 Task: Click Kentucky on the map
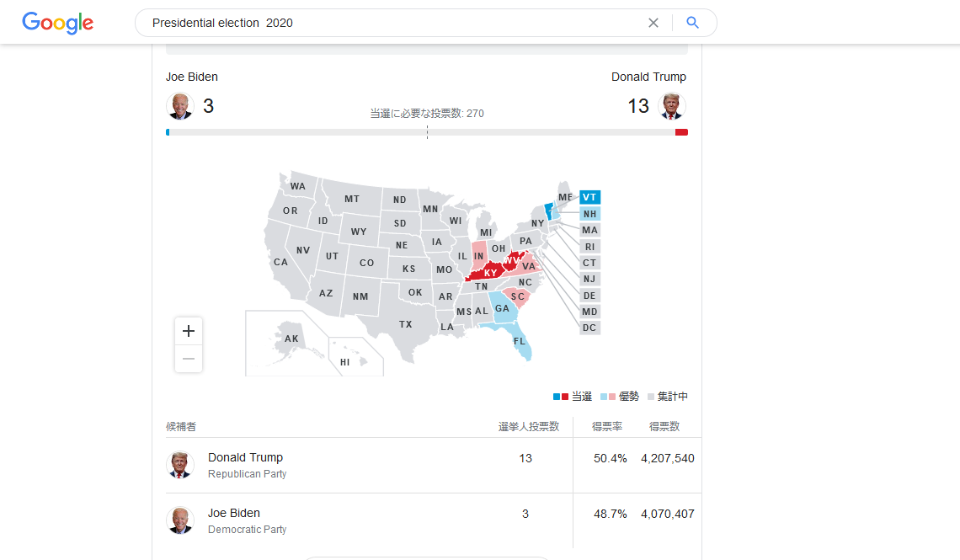(489, 272)
